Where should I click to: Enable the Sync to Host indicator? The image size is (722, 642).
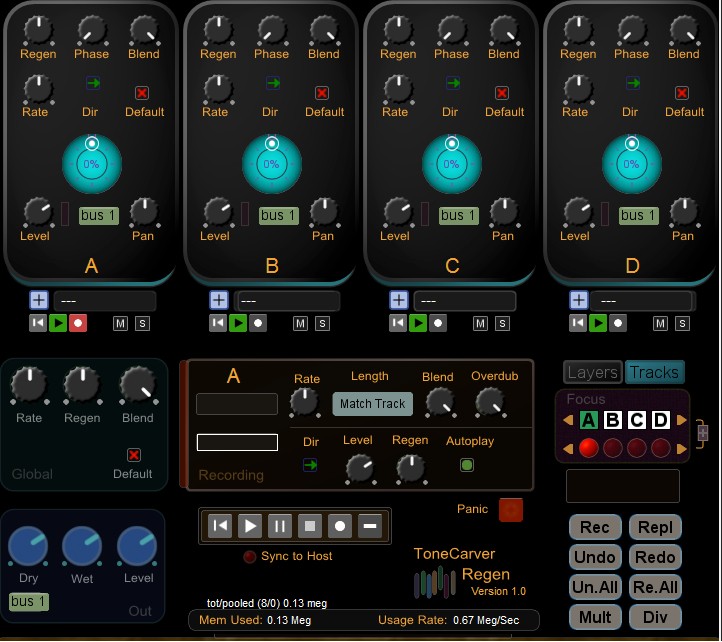(250, 557)
